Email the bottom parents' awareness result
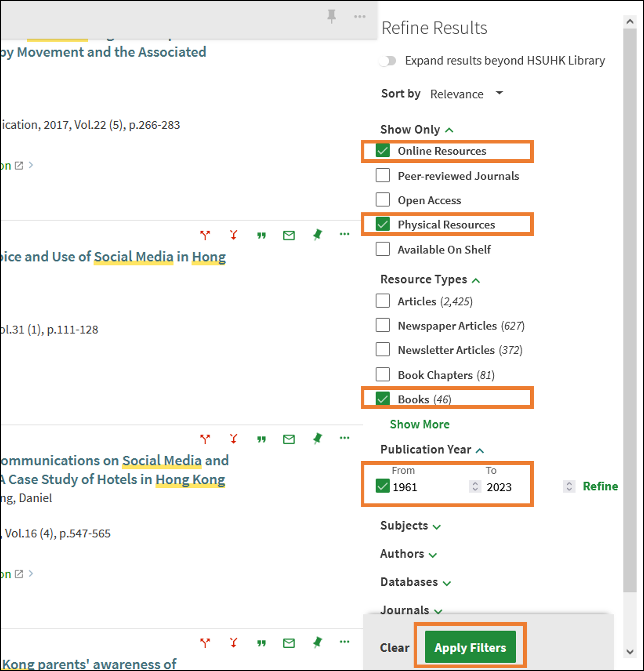Screen dimensions: 644x671 tap(289, 643)
